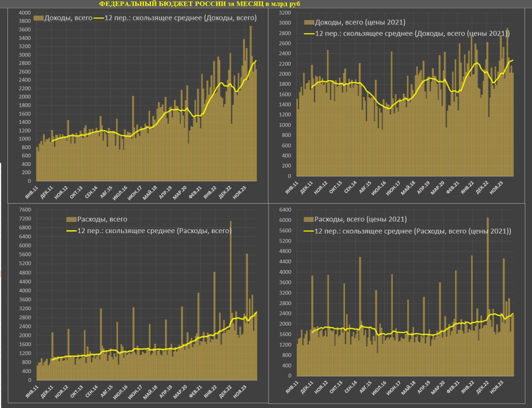Click x-axis label ДЕК.11 on the 2021-price revenue chart
532x408 pixels.
(x=306, y=188)
